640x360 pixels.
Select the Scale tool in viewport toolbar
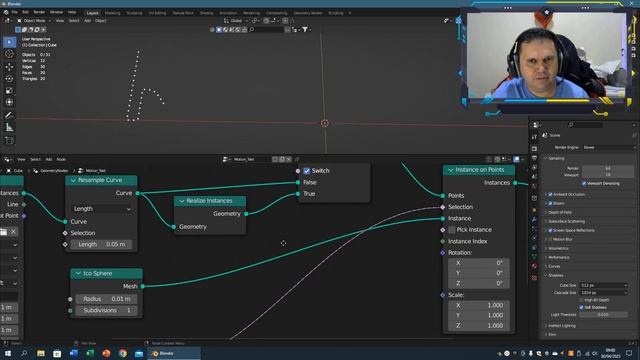pyautogui.click(x=9, y=91)
